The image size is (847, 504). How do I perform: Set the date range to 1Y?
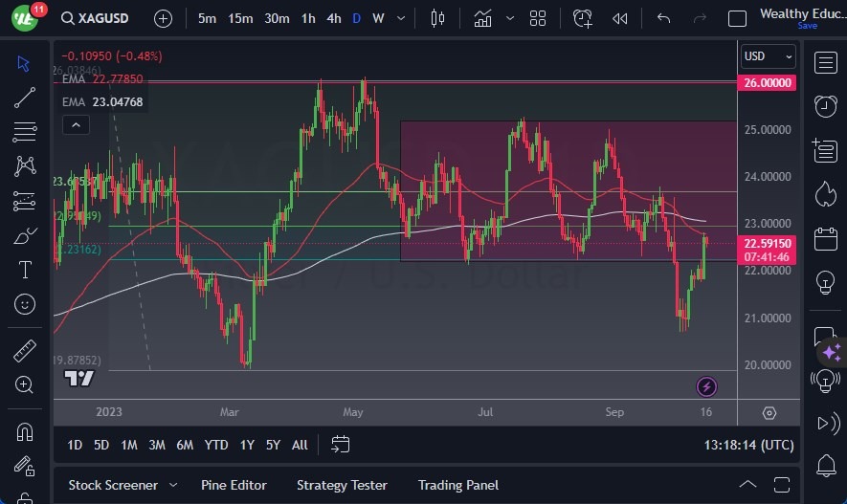[247, 445]
